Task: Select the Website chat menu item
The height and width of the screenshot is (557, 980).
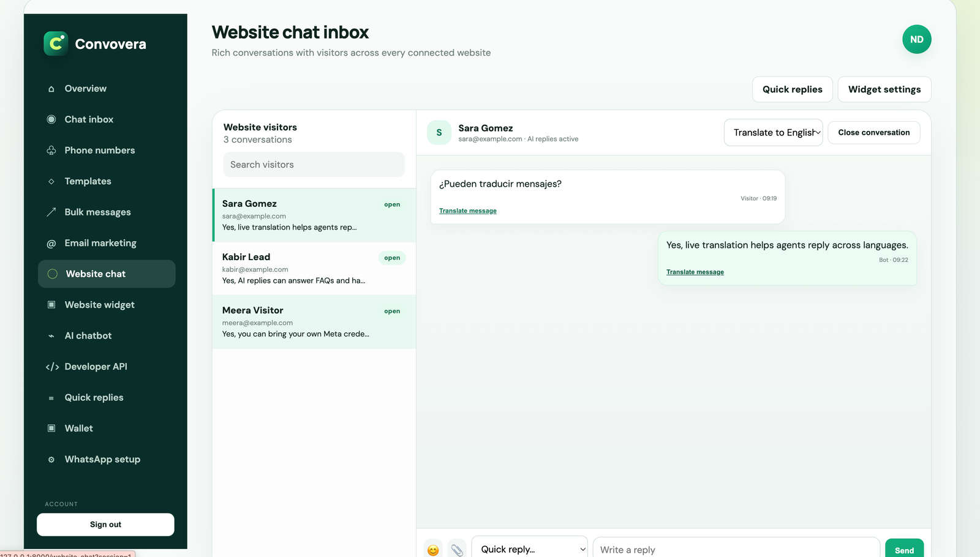Action: 107,274
